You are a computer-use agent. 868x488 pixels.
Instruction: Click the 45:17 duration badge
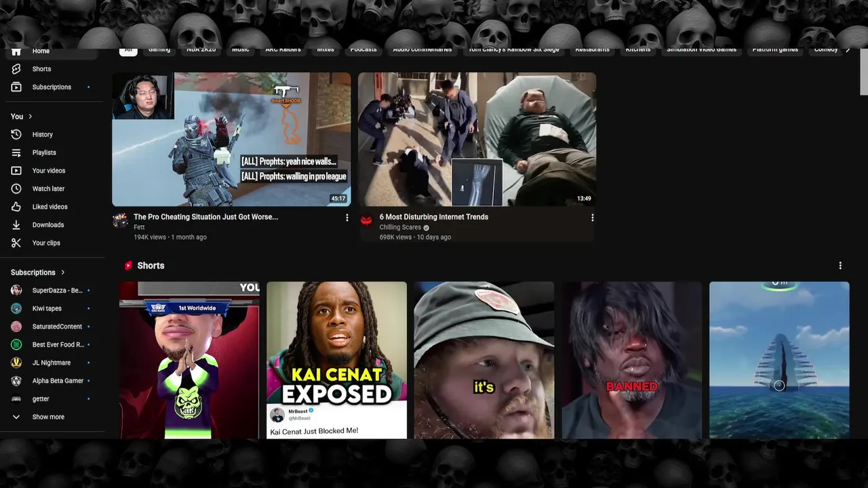[338, 199]
